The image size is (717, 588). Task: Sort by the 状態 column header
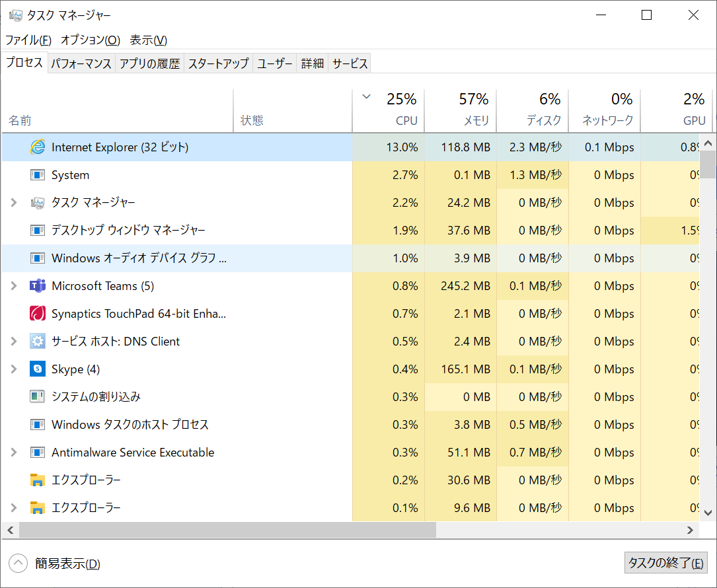(293, 111)
